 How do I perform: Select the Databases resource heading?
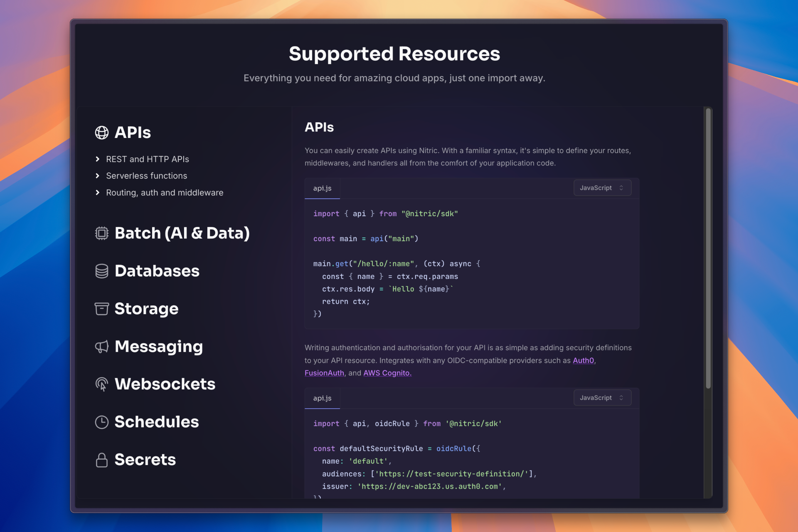click(x=157, y=271)
